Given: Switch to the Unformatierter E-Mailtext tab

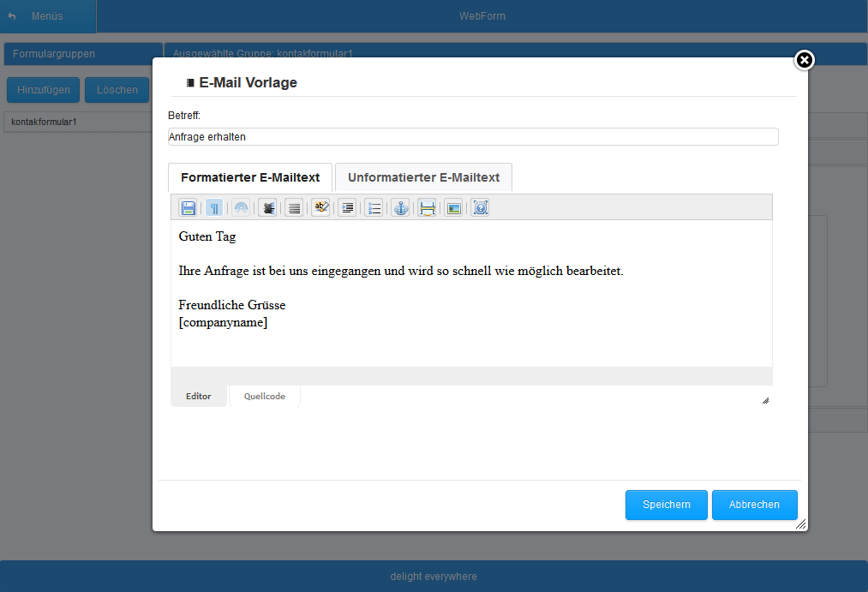Looking at the screenshot, I should pos(423,177).
